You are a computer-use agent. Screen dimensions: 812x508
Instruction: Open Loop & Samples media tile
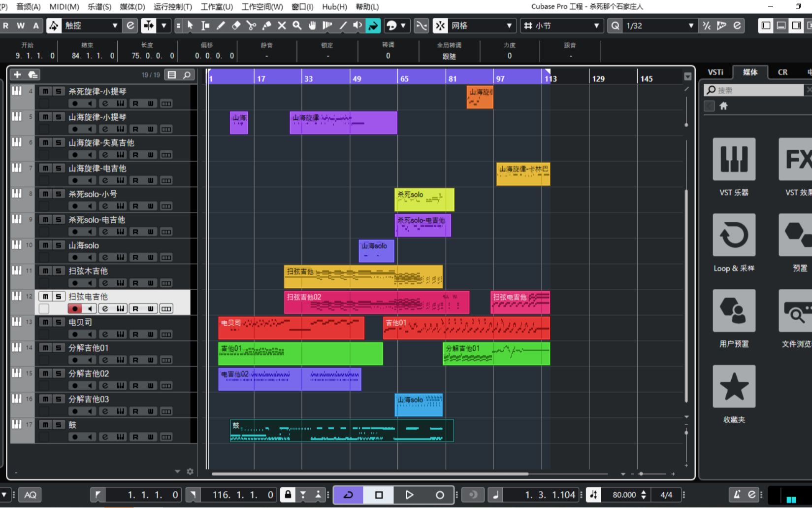tap(734, 235)
